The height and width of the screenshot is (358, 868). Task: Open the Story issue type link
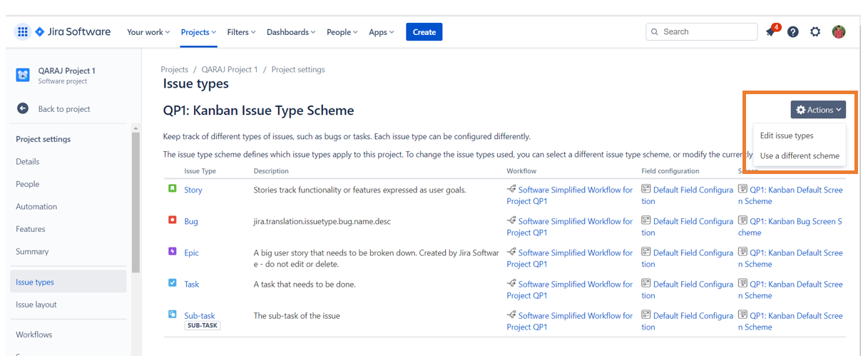193,190
